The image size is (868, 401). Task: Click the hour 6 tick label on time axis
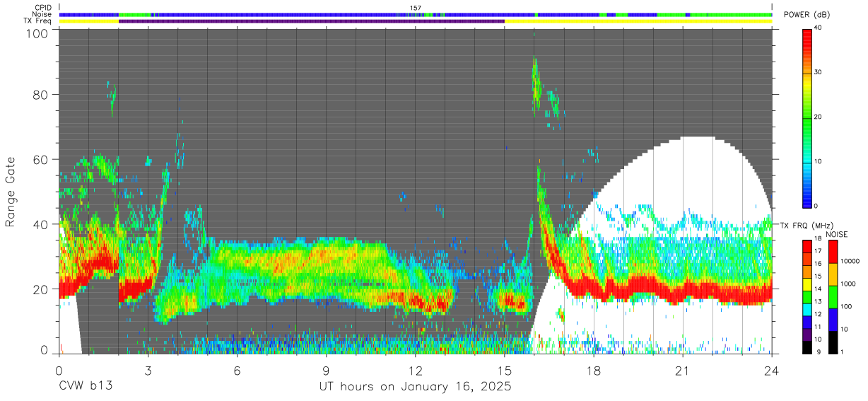coord(237,369)
